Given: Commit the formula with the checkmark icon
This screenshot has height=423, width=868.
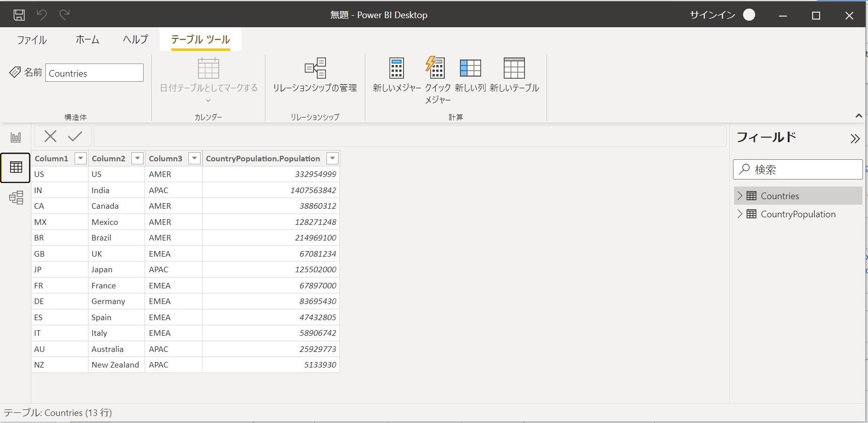Looking at the screenshot, I should (x=75, y=136).
